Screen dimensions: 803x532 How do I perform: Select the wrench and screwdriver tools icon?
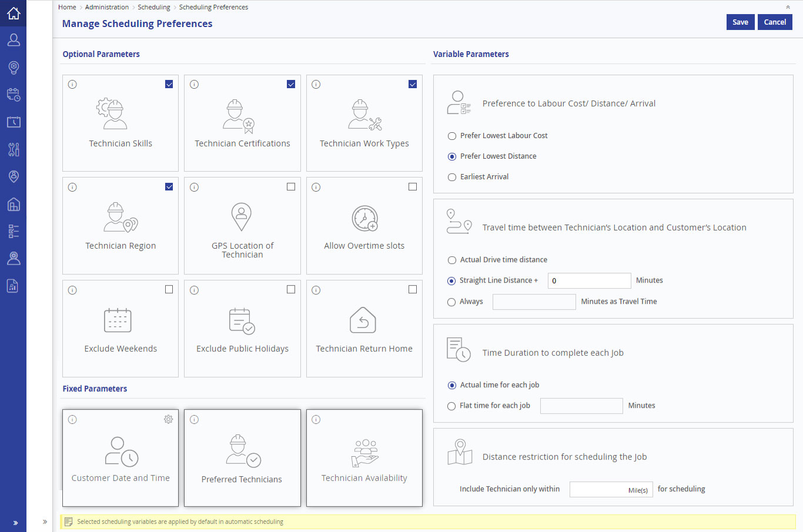[14, 149]
